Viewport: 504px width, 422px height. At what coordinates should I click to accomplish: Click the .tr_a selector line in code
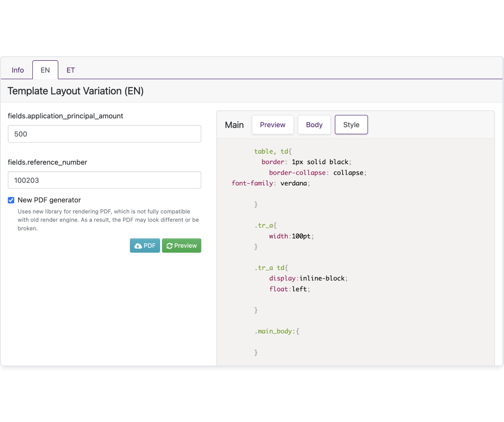coord(266,225)
